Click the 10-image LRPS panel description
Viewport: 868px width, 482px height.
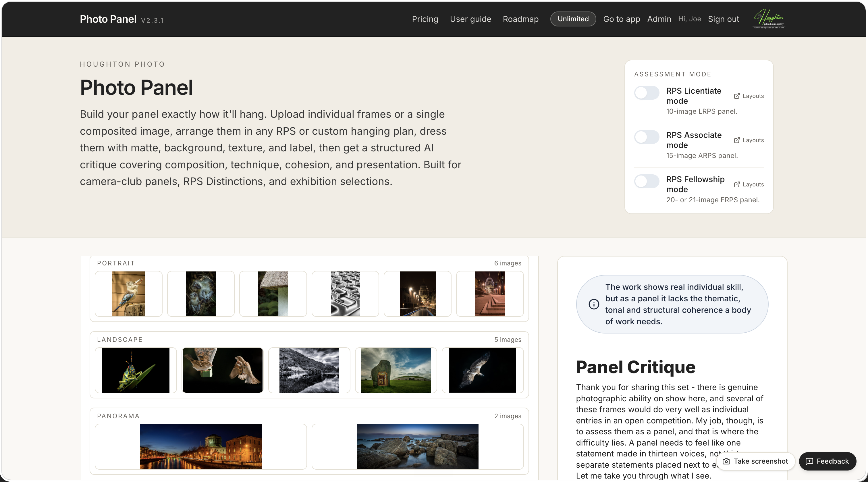[701, 111]
